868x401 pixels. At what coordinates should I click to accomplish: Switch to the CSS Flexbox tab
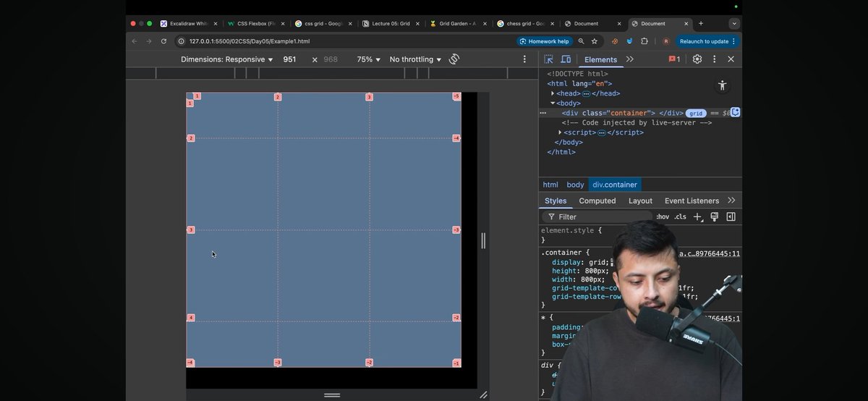255,23
